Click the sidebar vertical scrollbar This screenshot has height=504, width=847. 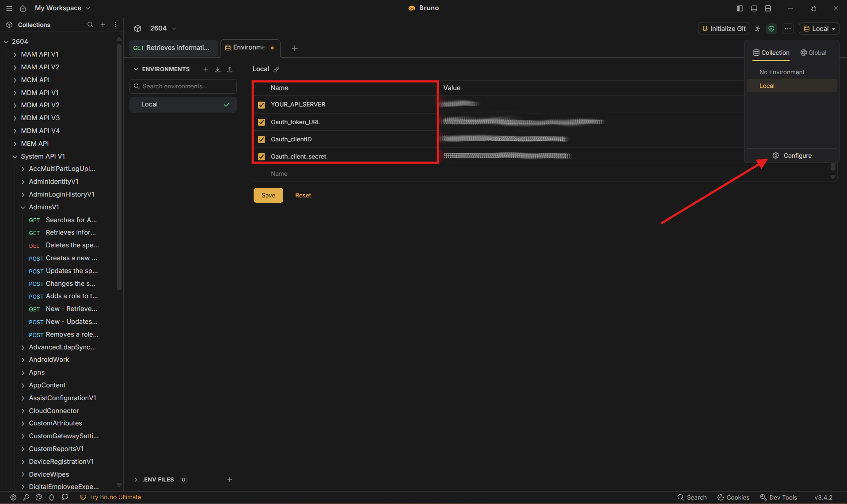point(119,167)
